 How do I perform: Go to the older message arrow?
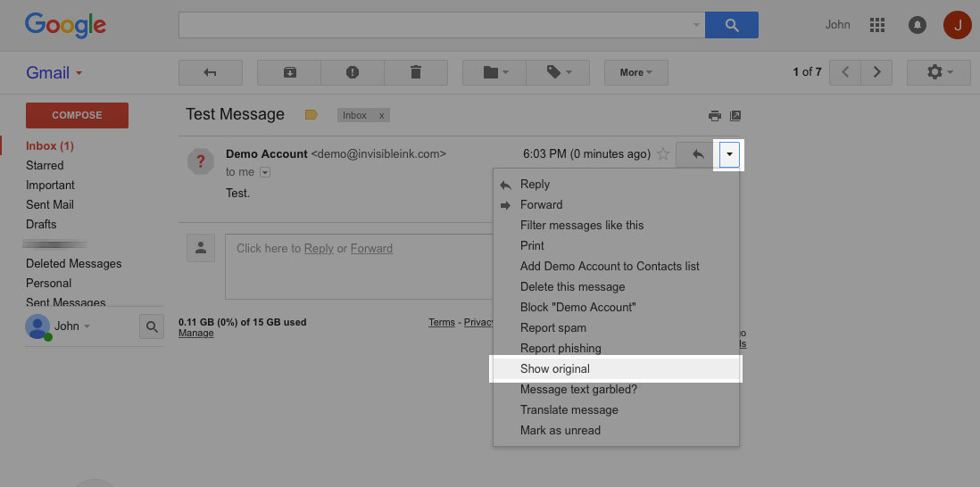[x=876, y=72]
